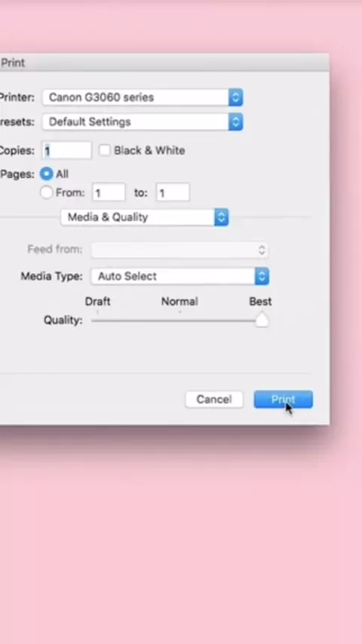Open the Media & Quality section menu

point(144,217)
